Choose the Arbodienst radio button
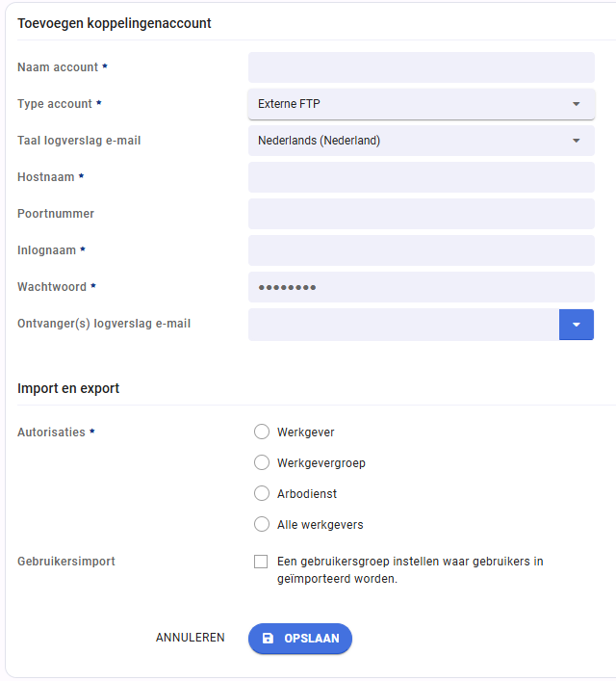This screenshot has height=681, width=616. tap(262, 493)
